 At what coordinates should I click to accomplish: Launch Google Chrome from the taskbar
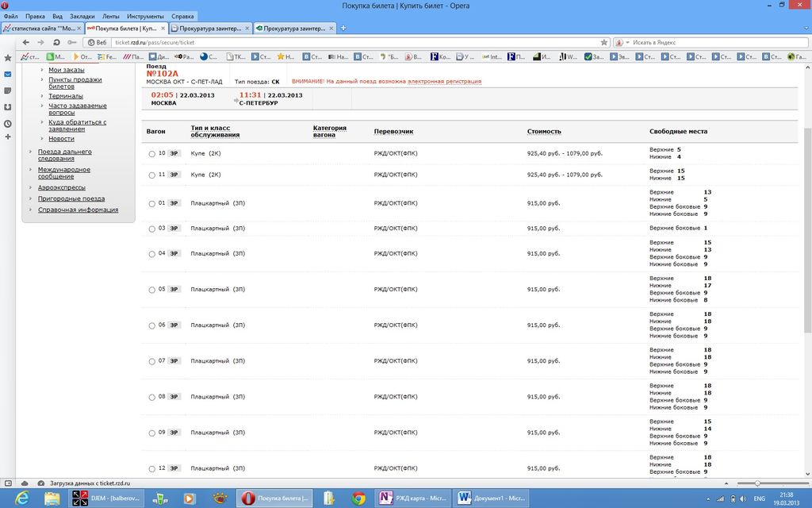pyautogui.click(x=358, y=498)
